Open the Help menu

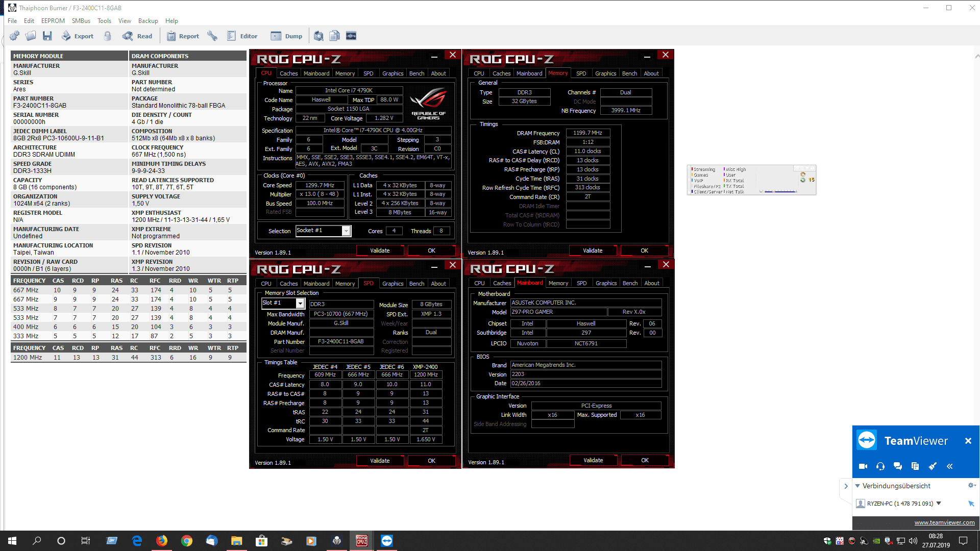pos(171,21)
